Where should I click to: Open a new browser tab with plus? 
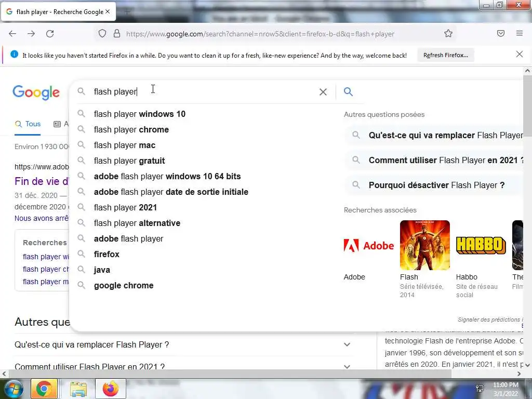point(127,12)
